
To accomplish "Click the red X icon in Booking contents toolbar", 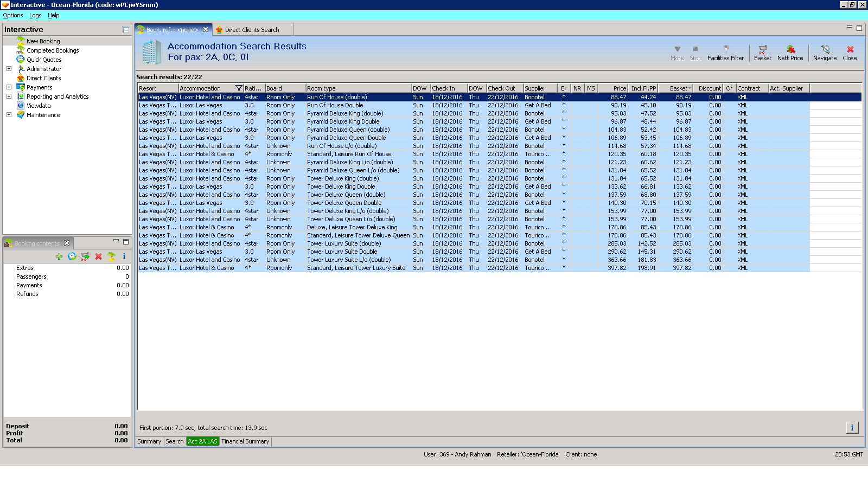I will pyautogui.click(x=98, y=256).
